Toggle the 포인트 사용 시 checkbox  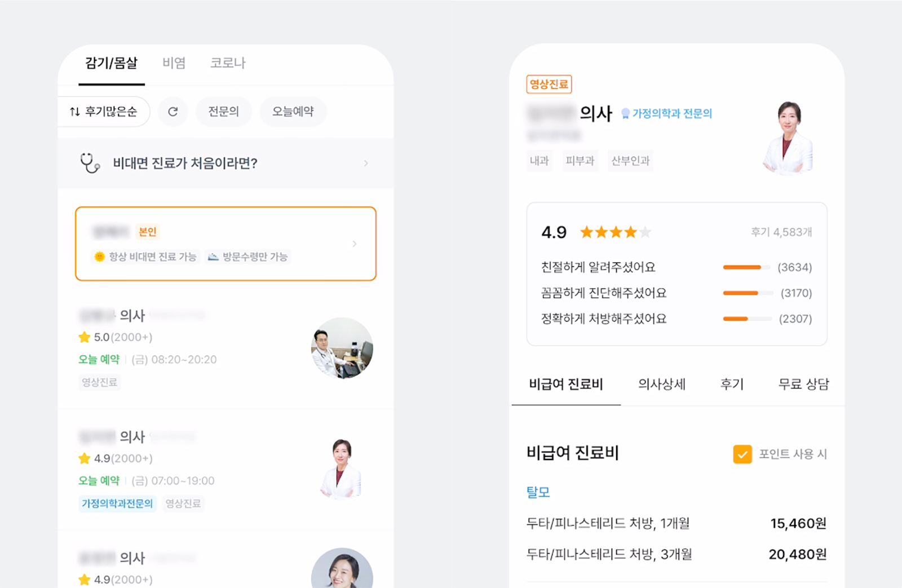(x=742, y=454)
